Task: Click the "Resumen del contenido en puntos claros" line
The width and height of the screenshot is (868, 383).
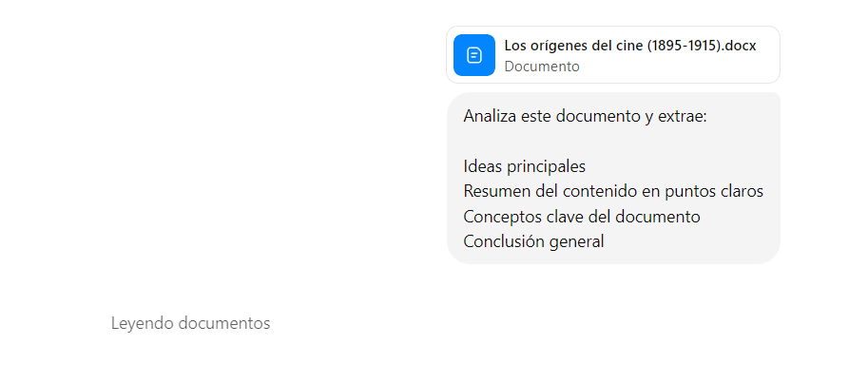Action: click(x=613, y=191)
